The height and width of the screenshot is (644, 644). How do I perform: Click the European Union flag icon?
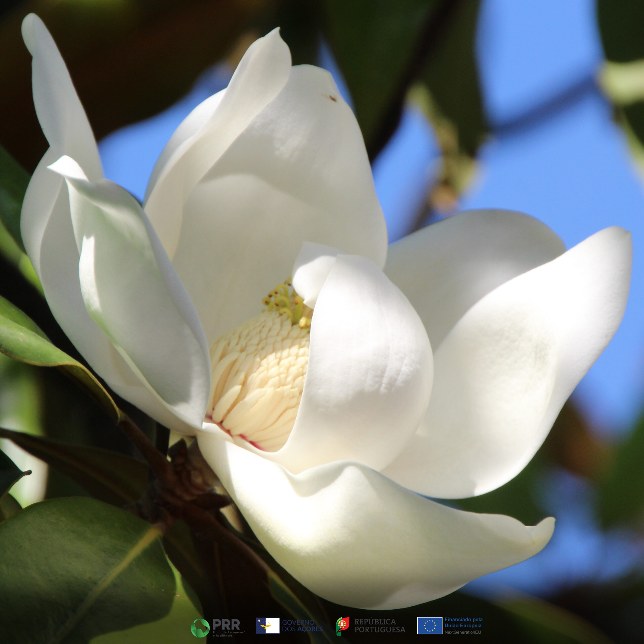[x=430, y=626]
